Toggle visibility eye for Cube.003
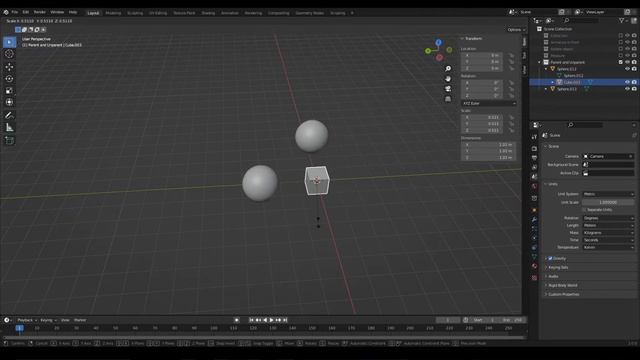 627,82
